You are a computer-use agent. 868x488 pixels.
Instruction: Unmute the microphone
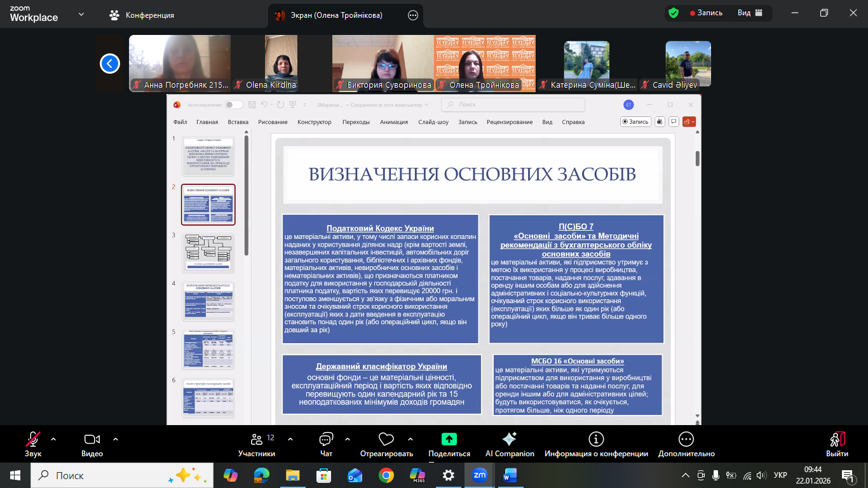coord(33,440)
